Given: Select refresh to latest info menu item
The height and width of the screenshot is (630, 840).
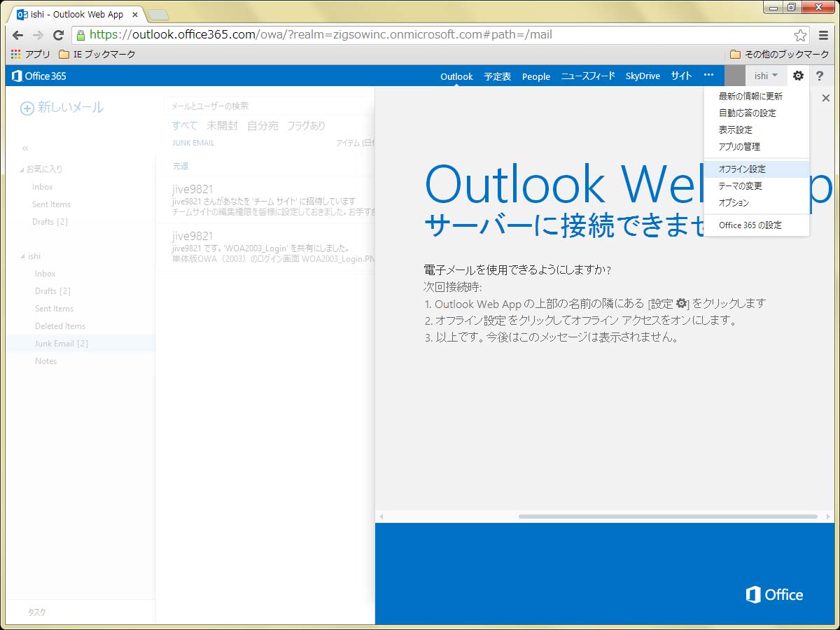Looking at the screenshot, I should coord(756,97).
